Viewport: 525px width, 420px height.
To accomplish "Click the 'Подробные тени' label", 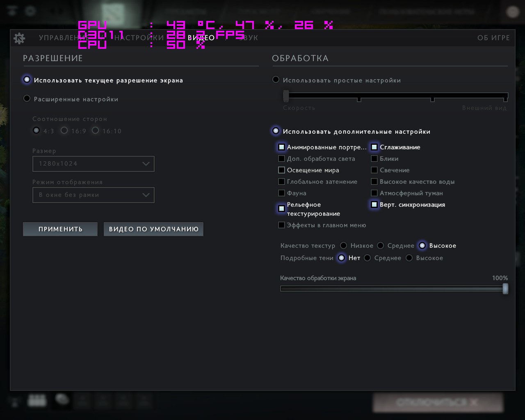I will coord(307,258).
